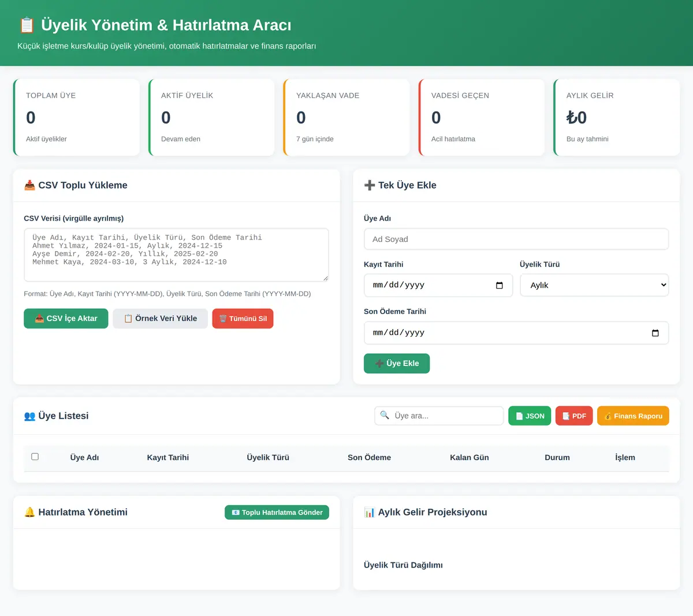Export member list as PDF
This screenshot has height=616, width=693.
click(574, 416)
